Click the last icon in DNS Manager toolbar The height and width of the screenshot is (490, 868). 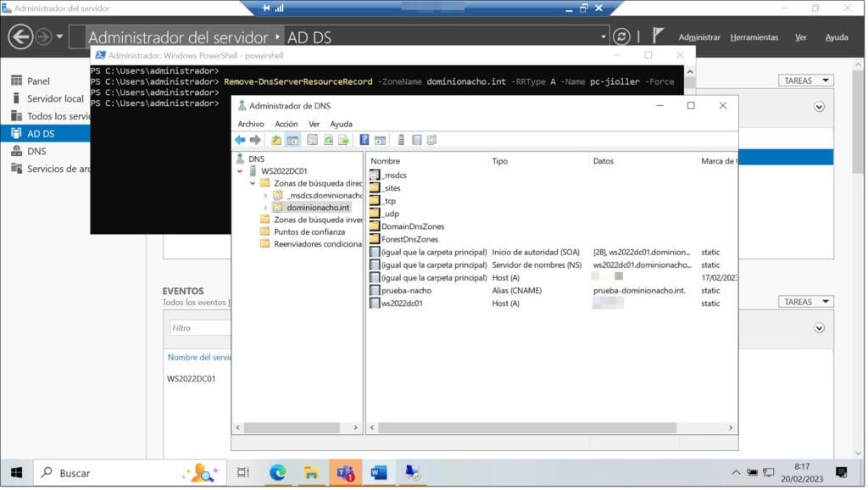point(431,140)
